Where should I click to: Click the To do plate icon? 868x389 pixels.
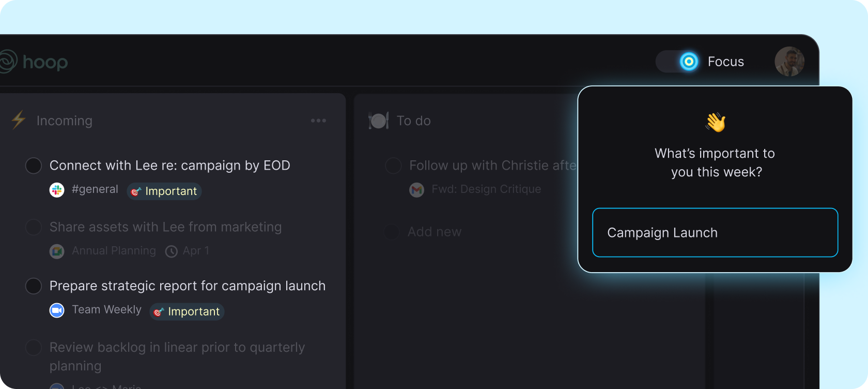[x=378, y=121]
